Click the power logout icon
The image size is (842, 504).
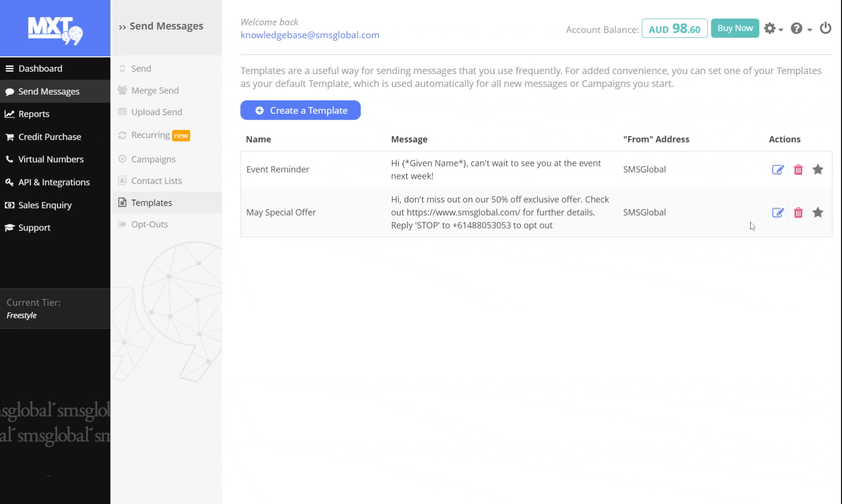(825, 29)
